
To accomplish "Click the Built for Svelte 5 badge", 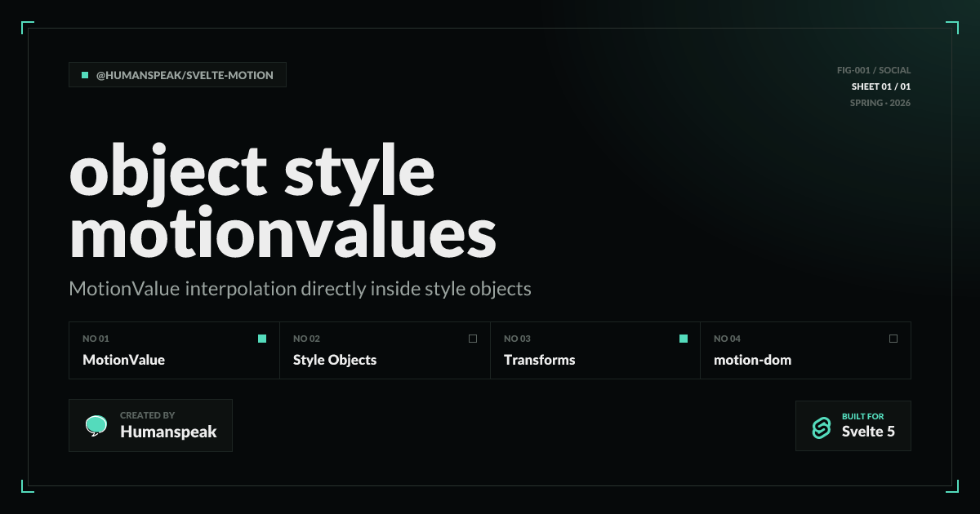I will point(853,426).
